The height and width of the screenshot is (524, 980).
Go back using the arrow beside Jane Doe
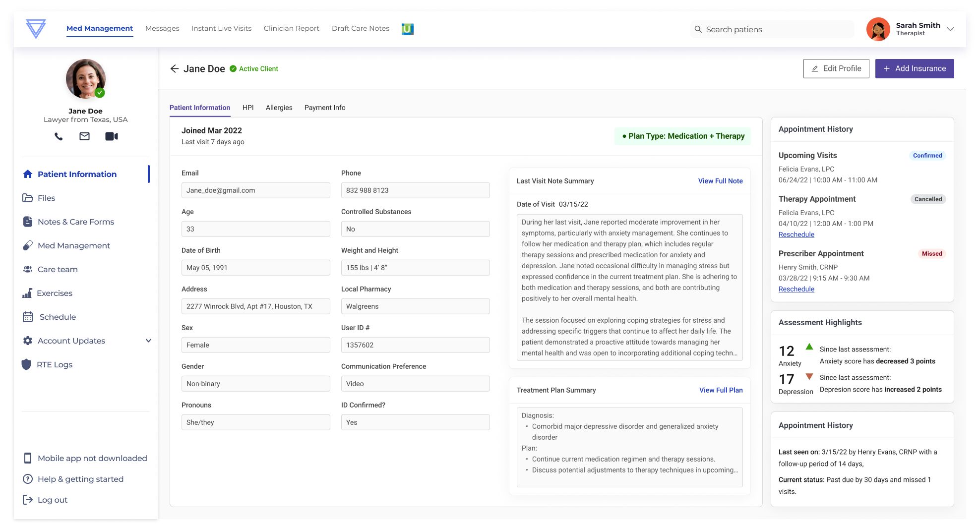[174, 69]
